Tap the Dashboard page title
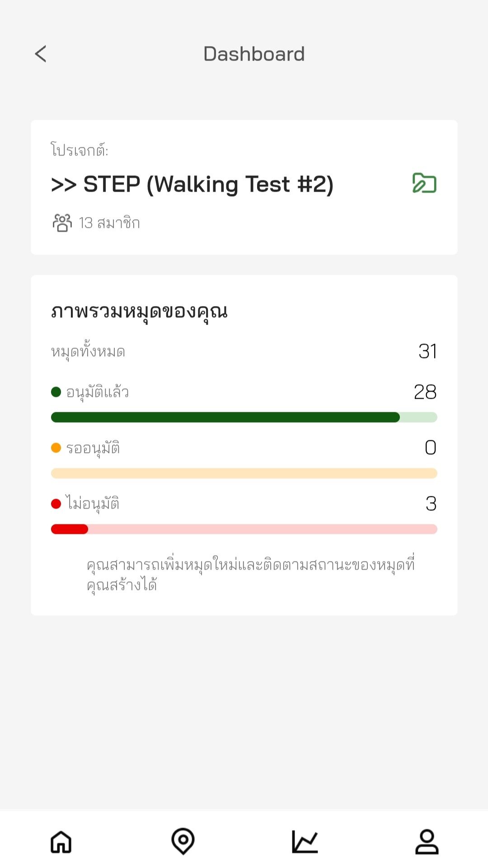Viewport: 488px width, 868px height. coord(254,54)
